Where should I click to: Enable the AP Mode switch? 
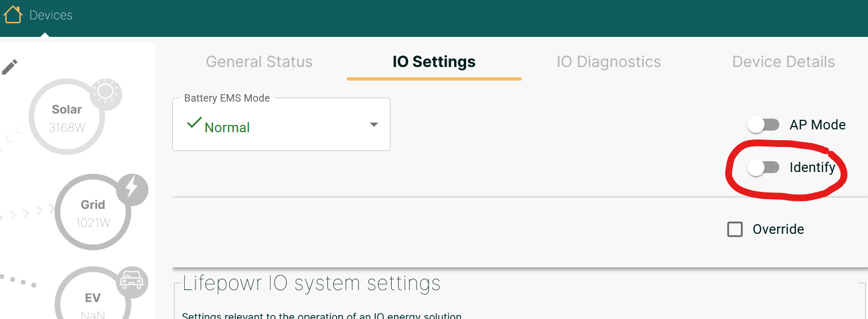763,125
